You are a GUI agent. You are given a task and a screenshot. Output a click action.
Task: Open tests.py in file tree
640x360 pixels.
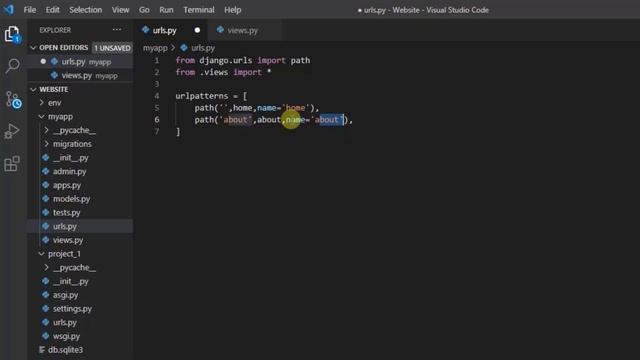(80, 213)
